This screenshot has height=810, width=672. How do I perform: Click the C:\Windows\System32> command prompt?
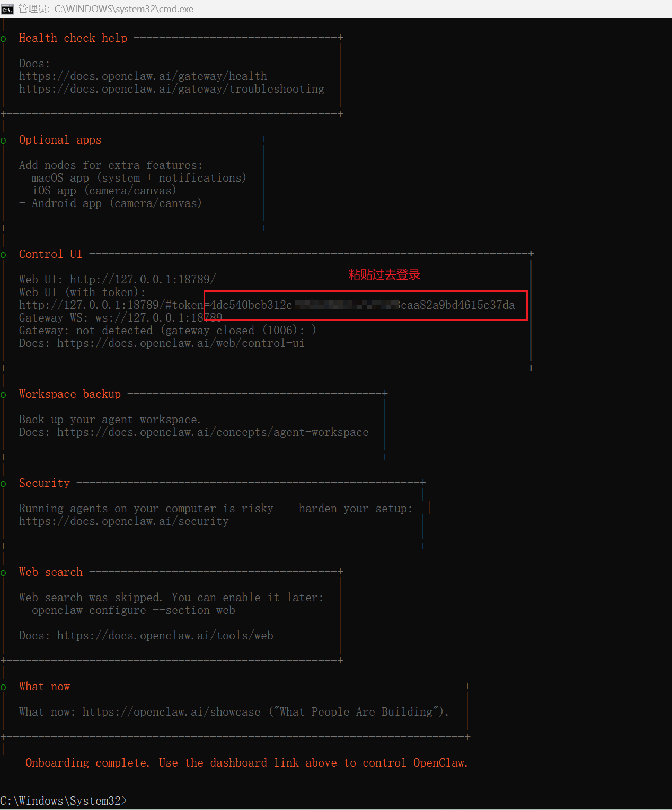point(64,801)
